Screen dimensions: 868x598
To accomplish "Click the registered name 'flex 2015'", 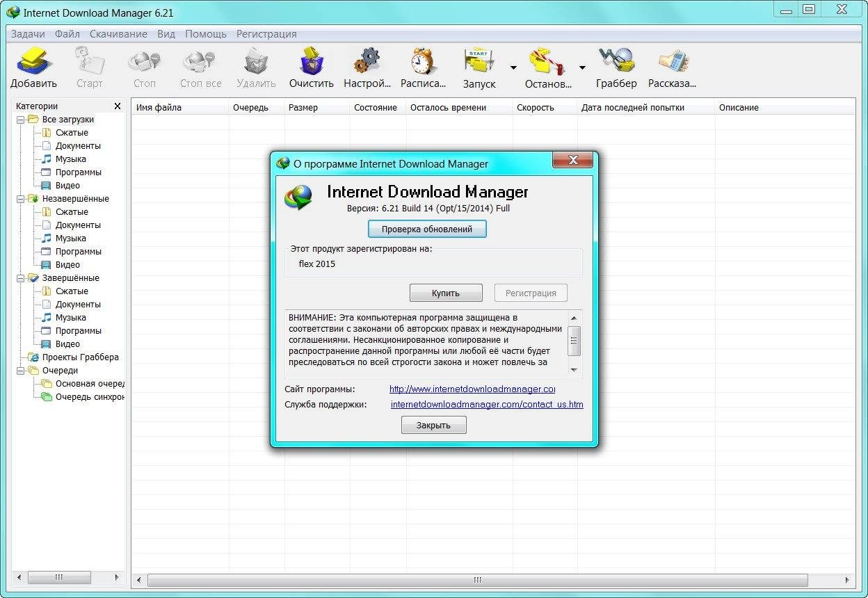I will [x=317, y=264].
